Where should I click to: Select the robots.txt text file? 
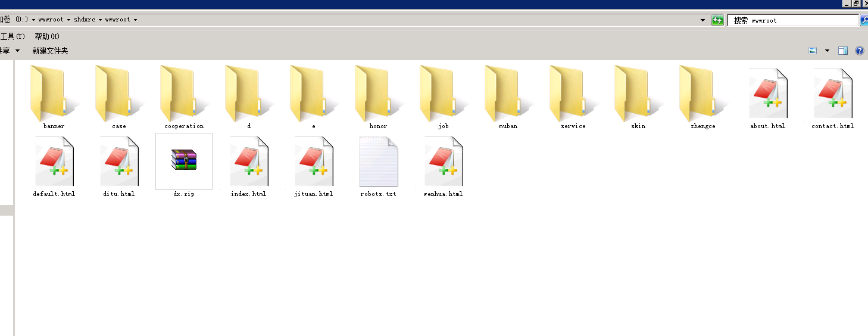click(378, 162)
